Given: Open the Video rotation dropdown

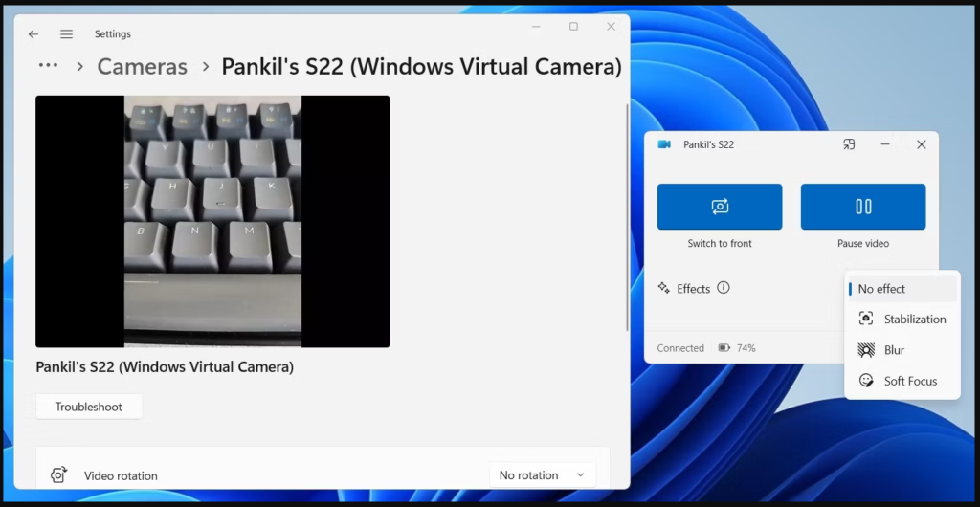Looking at the screenshot, I should (x=542, y=475).
